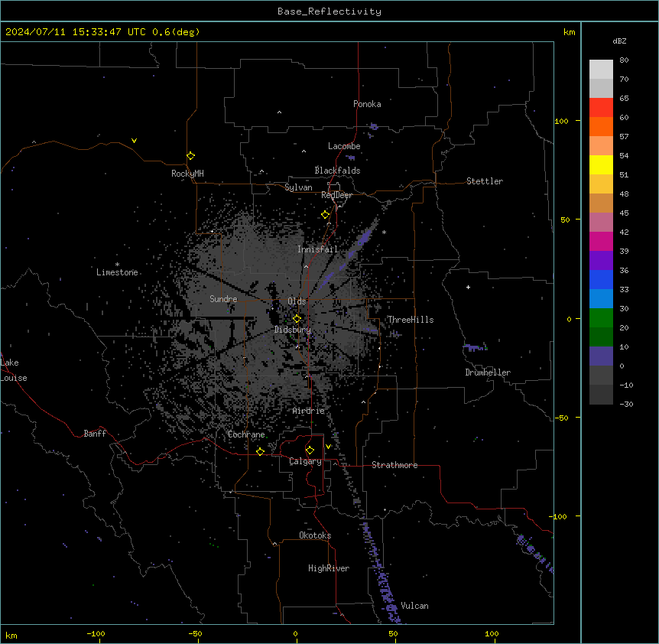Select the yellow diamond marker below Cochrane

coord(260,451)
